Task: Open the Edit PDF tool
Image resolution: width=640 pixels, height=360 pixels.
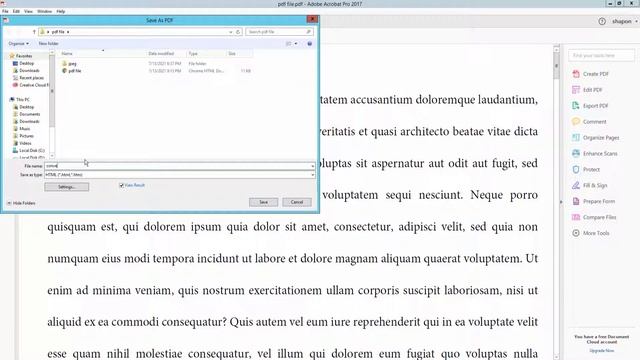Action: (x=587, y=90)
